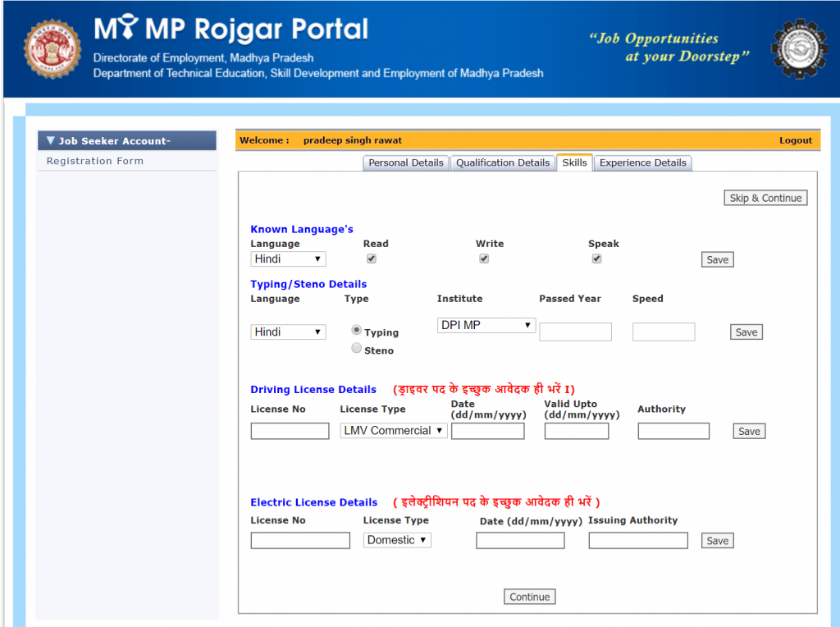
Task: Switch to the Experience Details tab
Action: pos(643,163)
